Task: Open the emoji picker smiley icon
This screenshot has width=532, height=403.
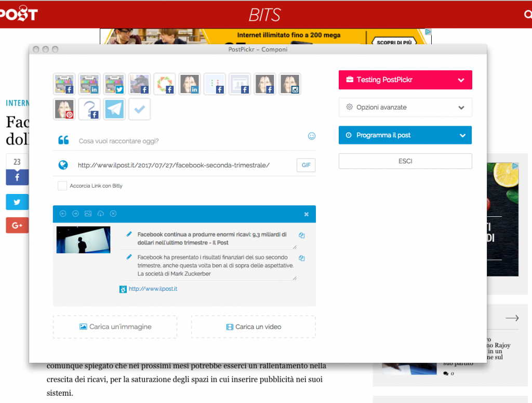Action: click(312, 136)
